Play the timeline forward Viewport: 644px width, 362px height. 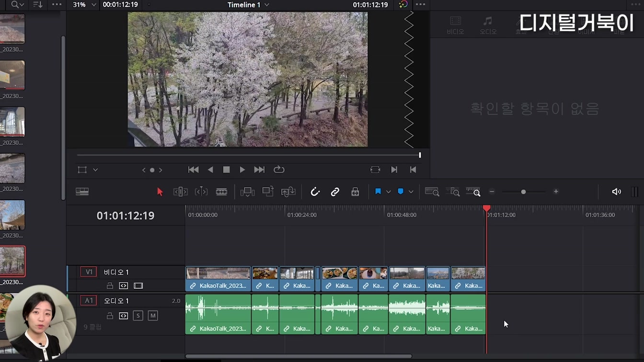pyautogui.click(x=242, y=170)
